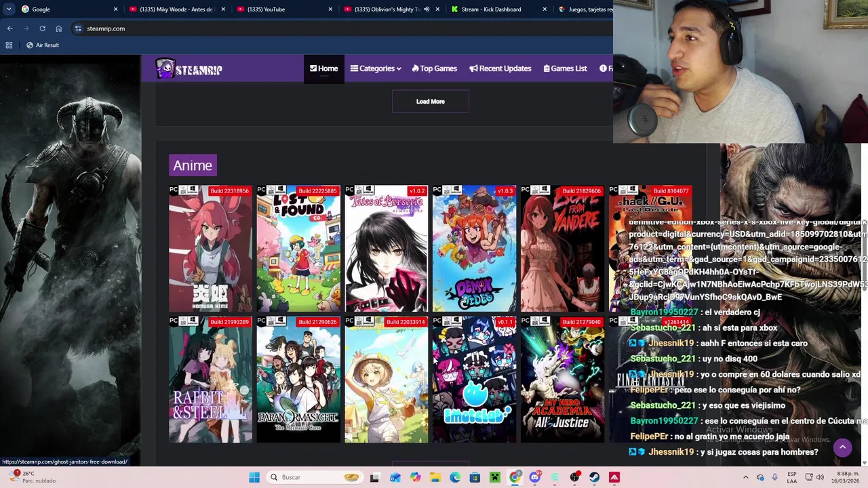The height and width of the screenshot is (488, 868).
Task: Open Task View from the taskbar
Action: pos(374,477)
